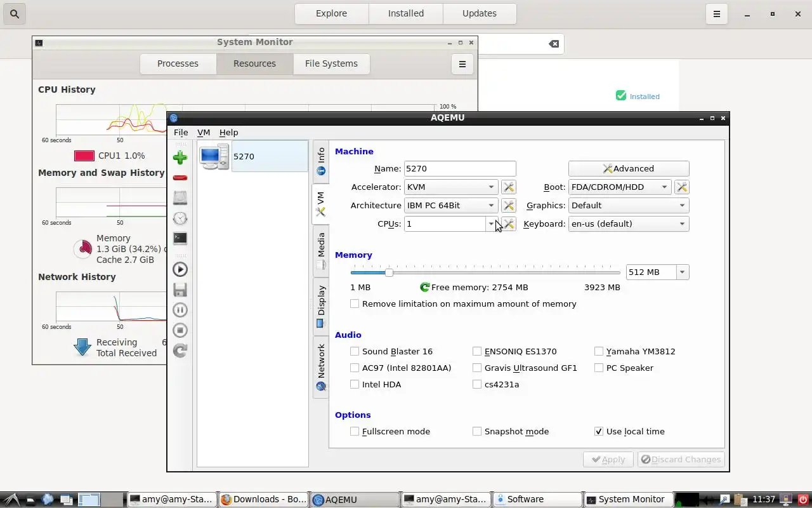Open boot order settings wrench icon
The image size is (812, 508).
point(681,187)
